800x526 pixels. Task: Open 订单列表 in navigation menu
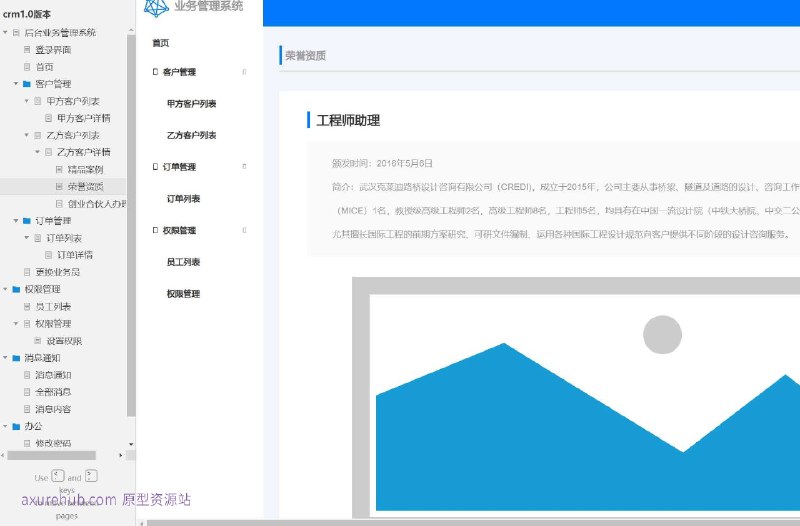point(183,198)
